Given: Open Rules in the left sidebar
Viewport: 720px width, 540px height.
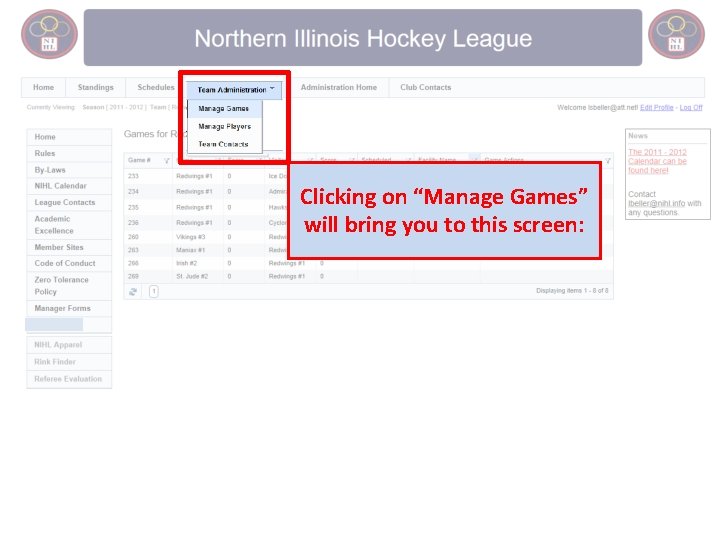Looking at the screenshot, I should coord(69,153).
